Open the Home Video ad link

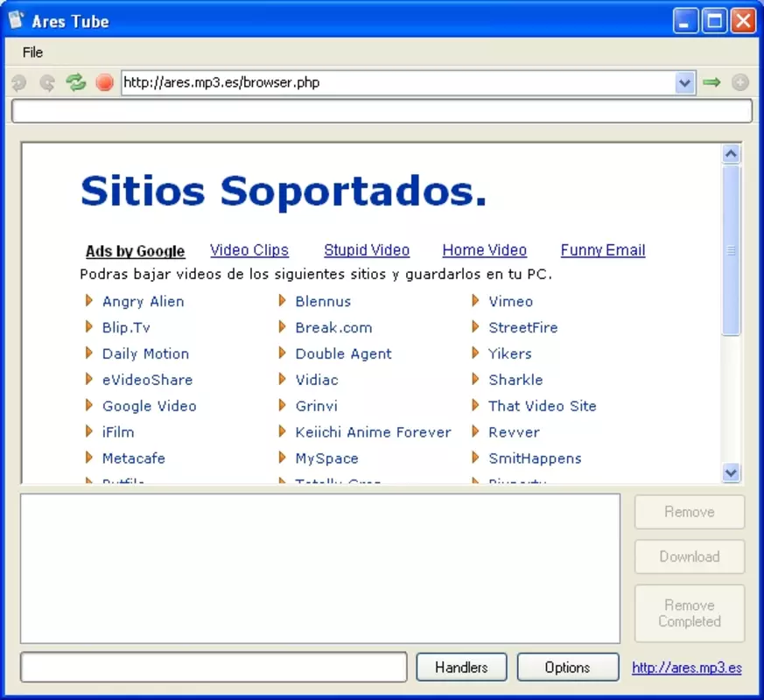point(485,250)
